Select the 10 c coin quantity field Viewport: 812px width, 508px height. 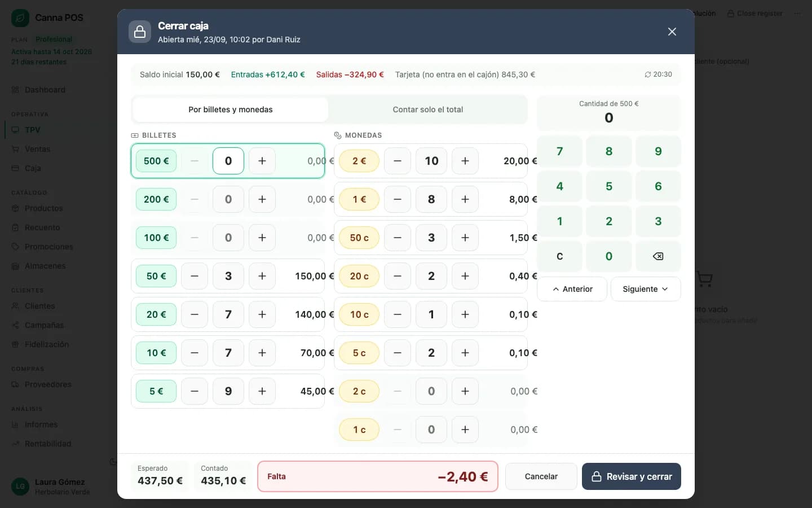431,314
